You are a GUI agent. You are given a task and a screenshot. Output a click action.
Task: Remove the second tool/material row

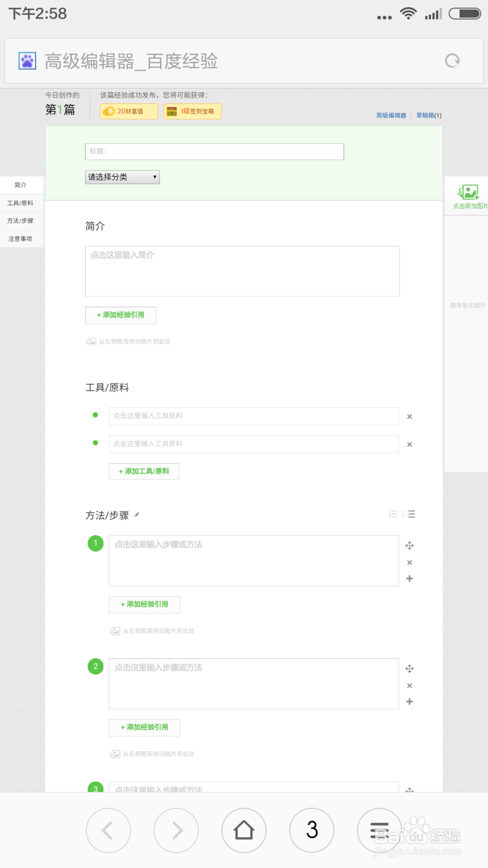[x=409, y=444]
